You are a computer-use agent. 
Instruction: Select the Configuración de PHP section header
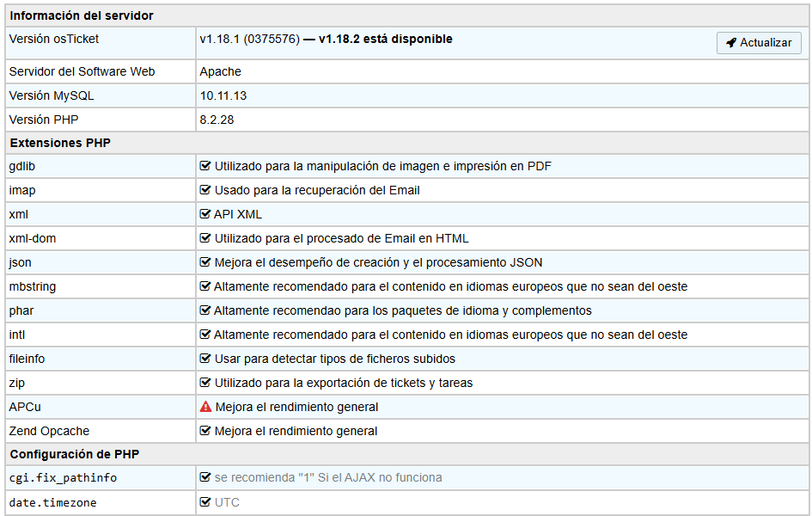click(x=74, y=454)
